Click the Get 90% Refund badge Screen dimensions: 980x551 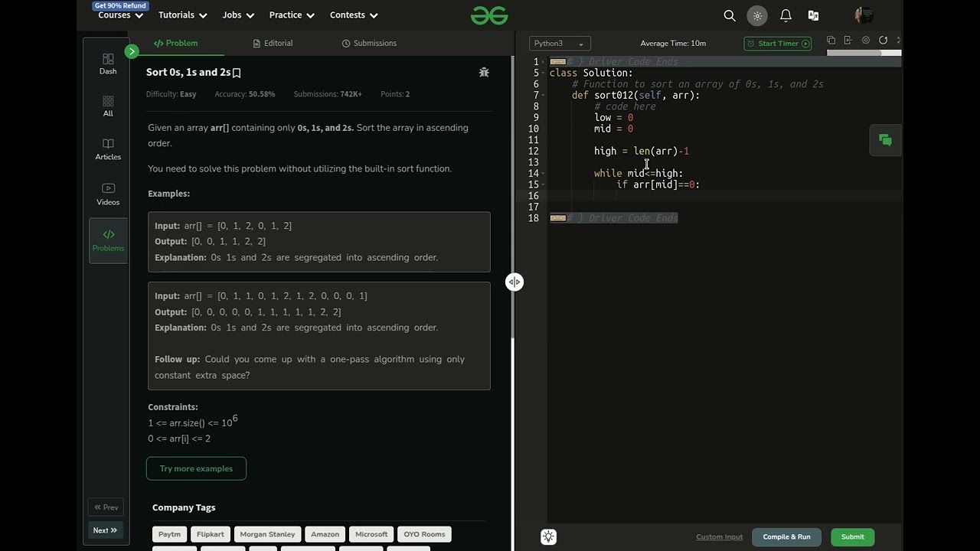(120, 5)
